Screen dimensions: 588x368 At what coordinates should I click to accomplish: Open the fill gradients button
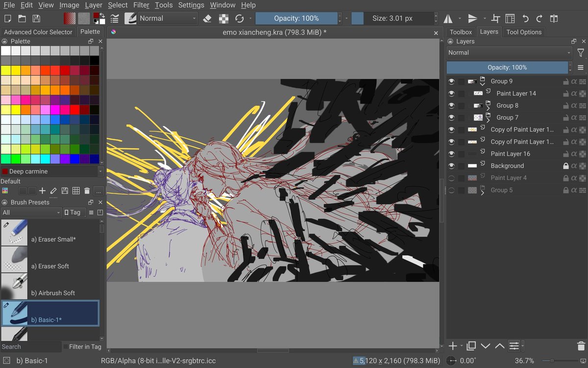point(70,19)
